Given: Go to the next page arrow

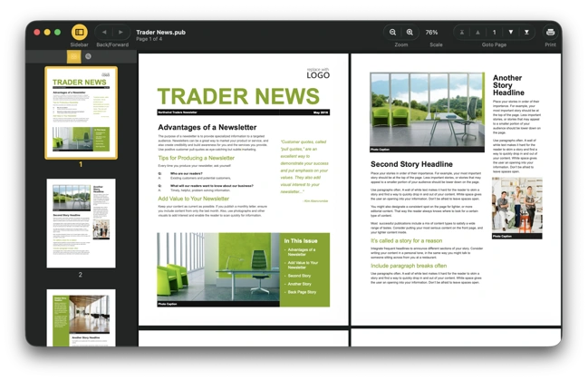Looking at the screenshot, I should [x=511, y=33].
